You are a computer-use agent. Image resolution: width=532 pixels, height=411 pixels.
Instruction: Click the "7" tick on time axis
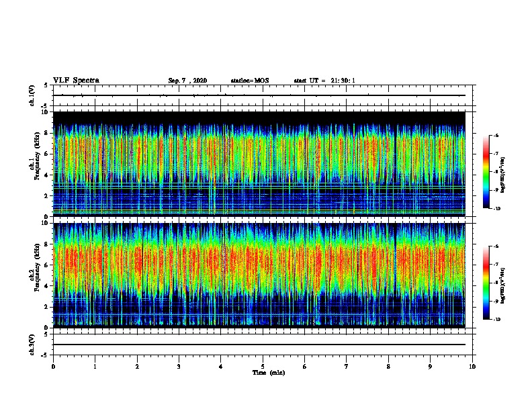[x=347, y=367]
